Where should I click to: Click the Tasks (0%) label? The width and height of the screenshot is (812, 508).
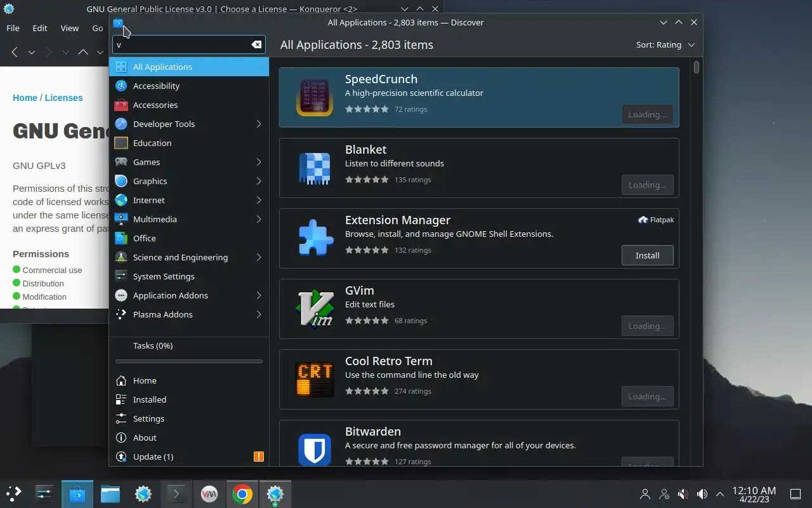click(x=153, y=345)
